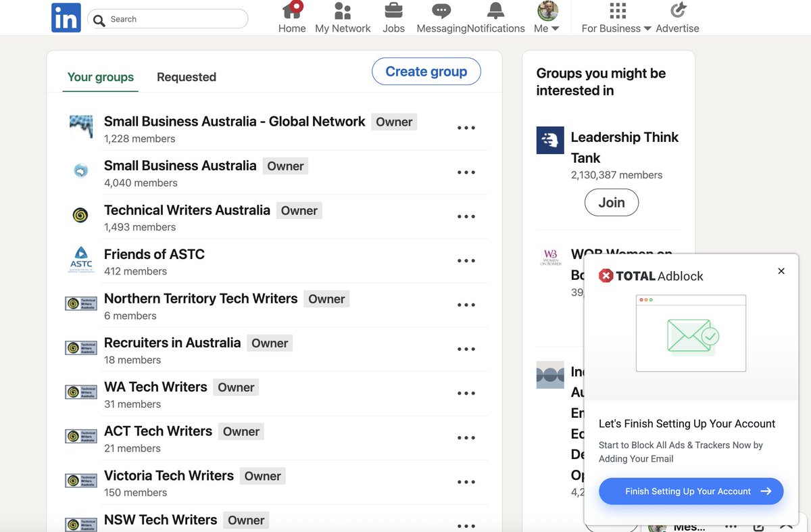This screenshot has height=532, width=811.
Task: Open the Jobs section
Action: click(x=393, y=18)
